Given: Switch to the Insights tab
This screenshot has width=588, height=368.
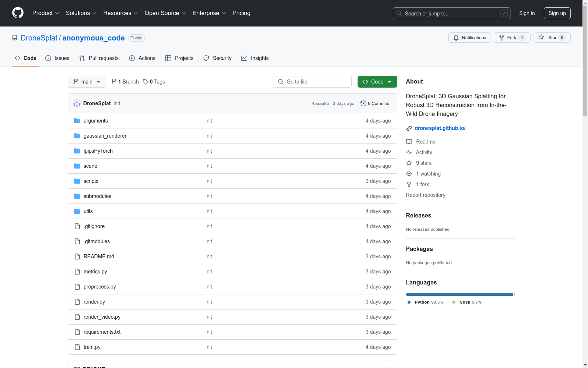Looking at the screenshot, I should 255,58.
